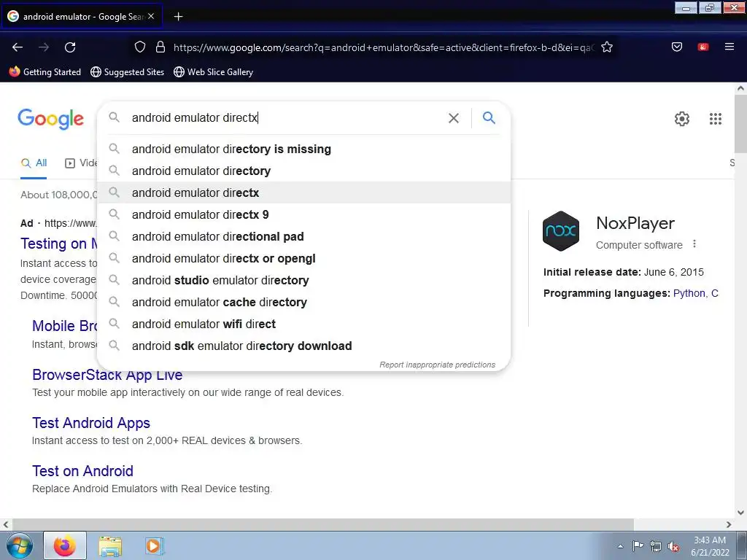The height and width of the screenshot is (560, 747).
Task: Close the 'android emulator - Google Search' tab
Action: [x=151, y=16]
